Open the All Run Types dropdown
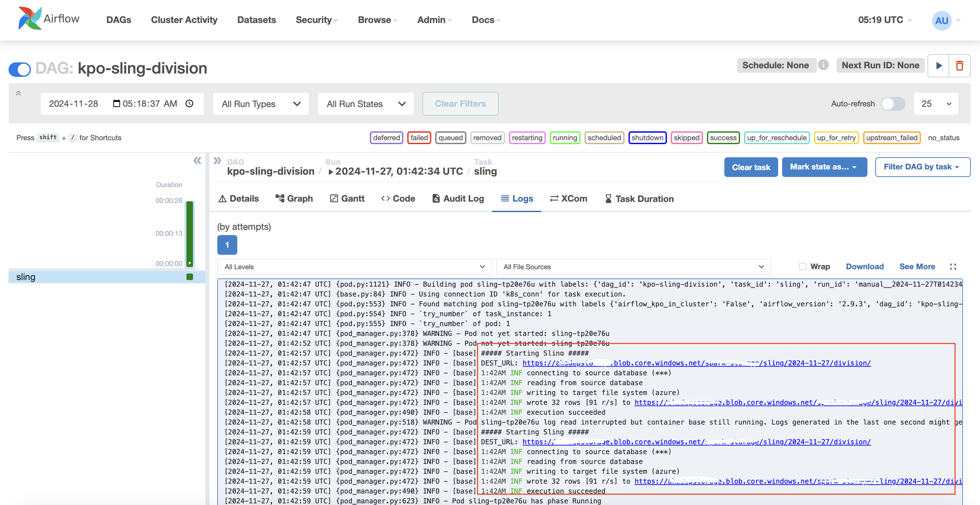980x505 pixels. 261,104
